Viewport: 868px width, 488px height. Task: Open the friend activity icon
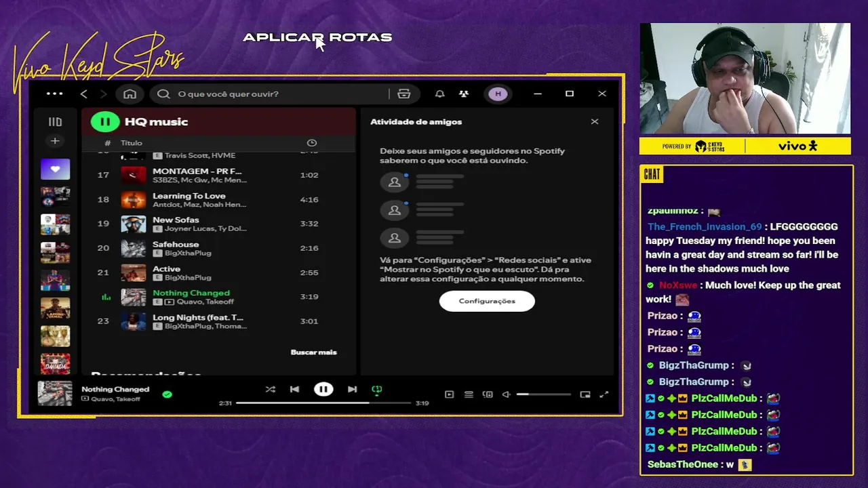[x=464, y=94]
